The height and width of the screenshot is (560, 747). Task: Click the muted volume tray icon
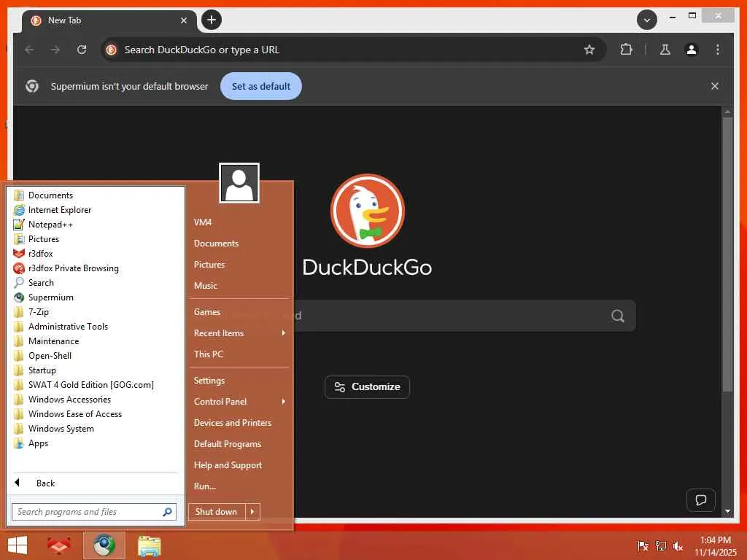pos(678,545)
